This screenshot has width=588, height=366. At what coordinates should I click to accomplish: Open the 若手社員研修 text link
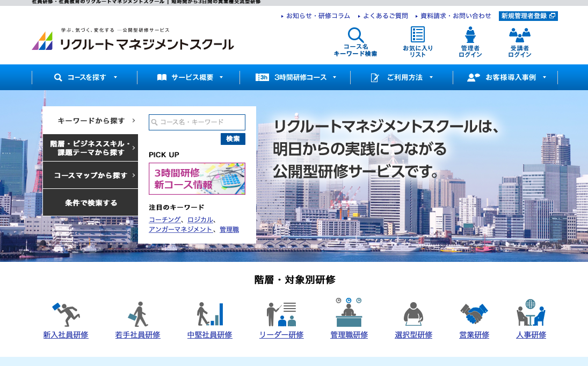tap(137, 335)
